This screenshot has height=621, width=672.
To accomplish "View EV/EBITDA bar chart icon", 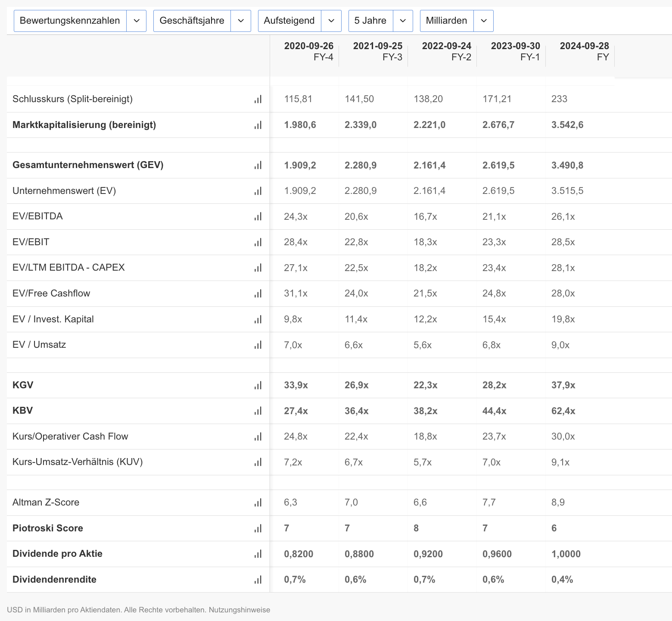I will pyautogui.click(x=258, y=216).
